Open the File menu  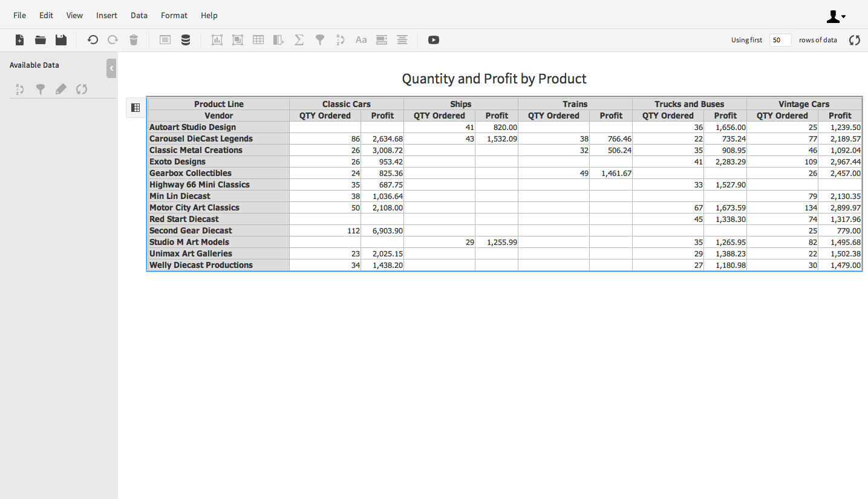point(20,15)
